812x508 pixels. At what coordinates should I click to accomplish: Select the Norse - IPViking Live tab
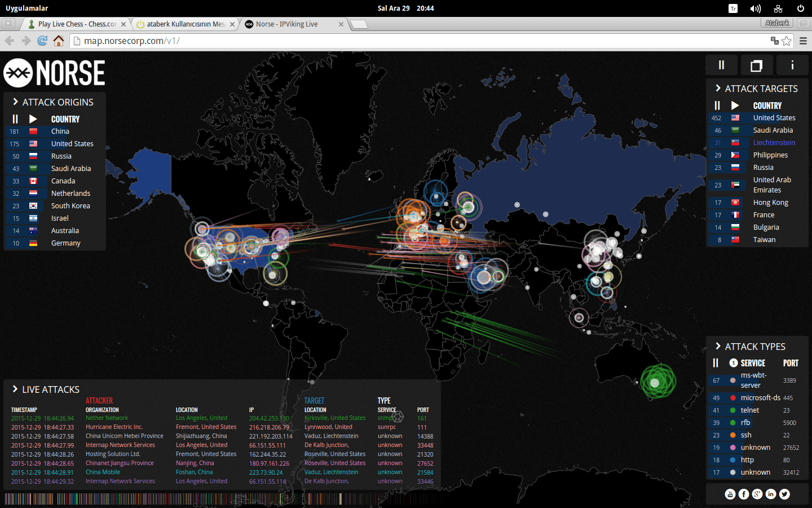tap(294, 24)
